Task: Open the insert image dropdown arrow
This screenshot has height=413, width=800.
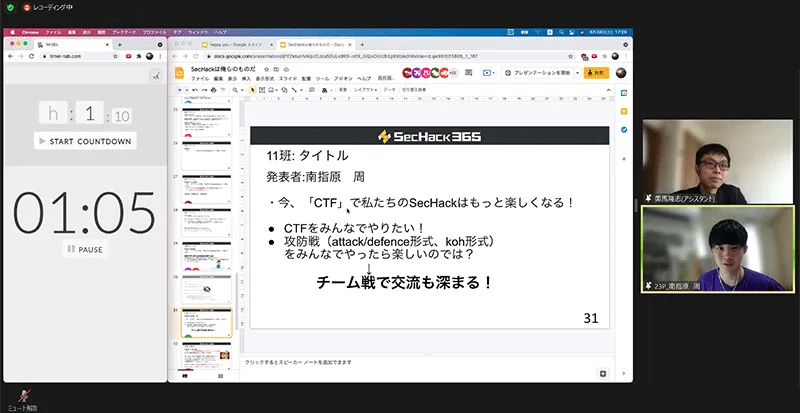Action: pos(277,90)
